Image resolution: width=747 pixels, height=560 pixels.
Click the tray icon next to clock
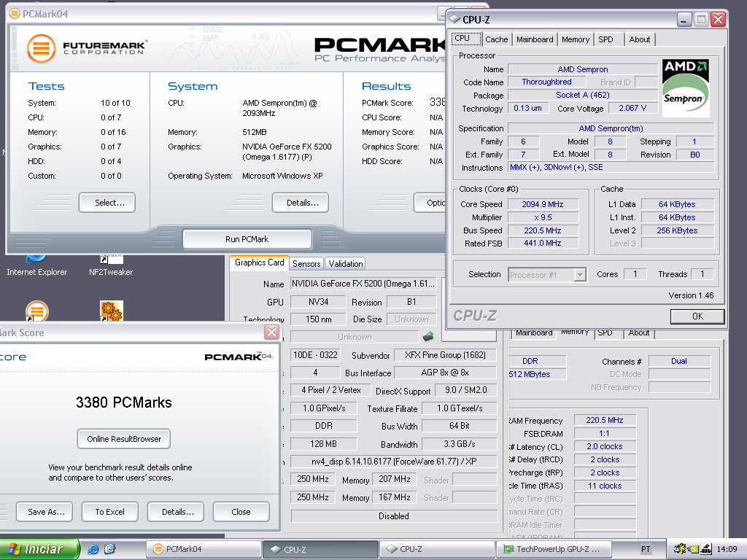click(x=705, y=549)
